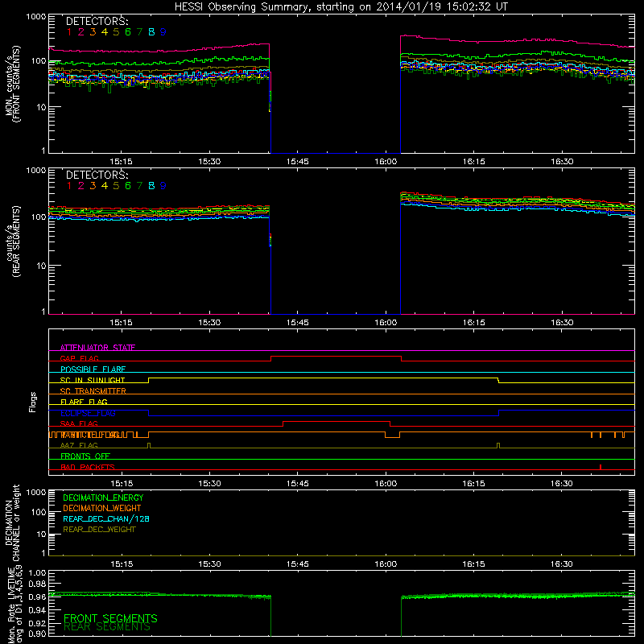The image size is (644, 644).
Task: Click the 1.00 y-axis label of livetime plot
Action: (x=37, y=573)
